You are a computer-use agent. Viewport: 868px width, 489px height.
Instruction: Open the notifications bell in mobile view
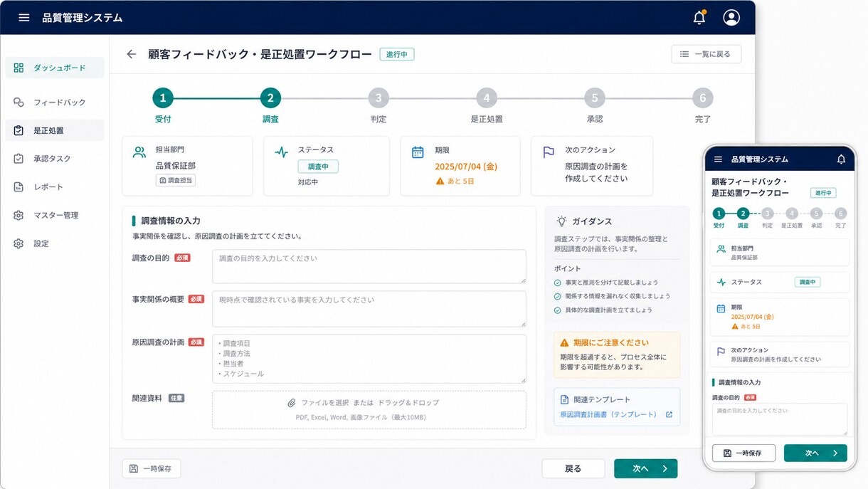point(841,159)
